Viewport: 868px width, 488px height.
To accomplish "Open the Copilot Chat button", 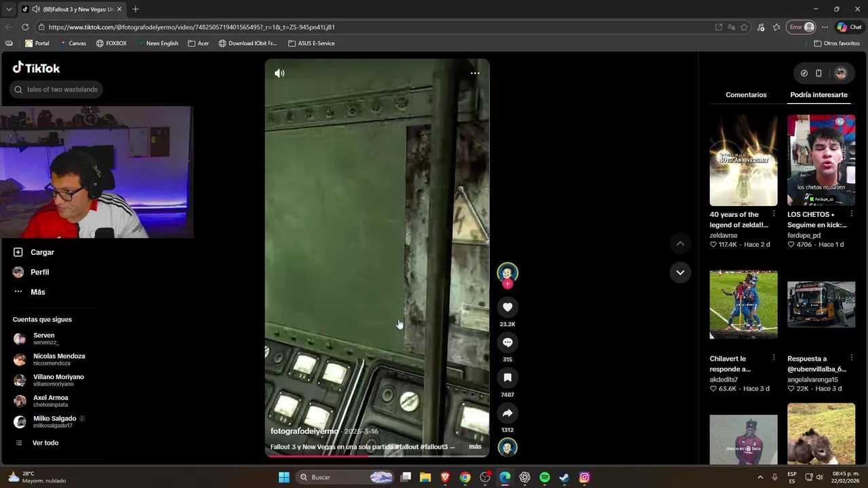I will coord(849,27).
